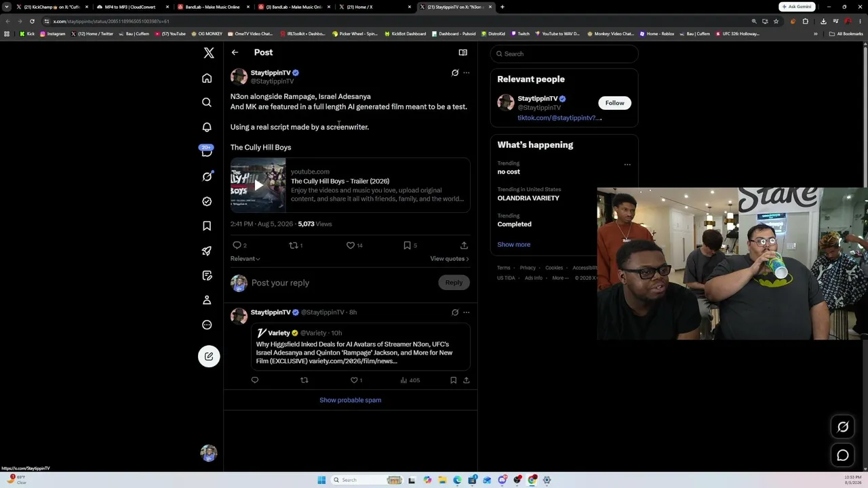Open the rocket icon in sidebar
This screenshot has height=488, width=868.
(x=207, y=251)
